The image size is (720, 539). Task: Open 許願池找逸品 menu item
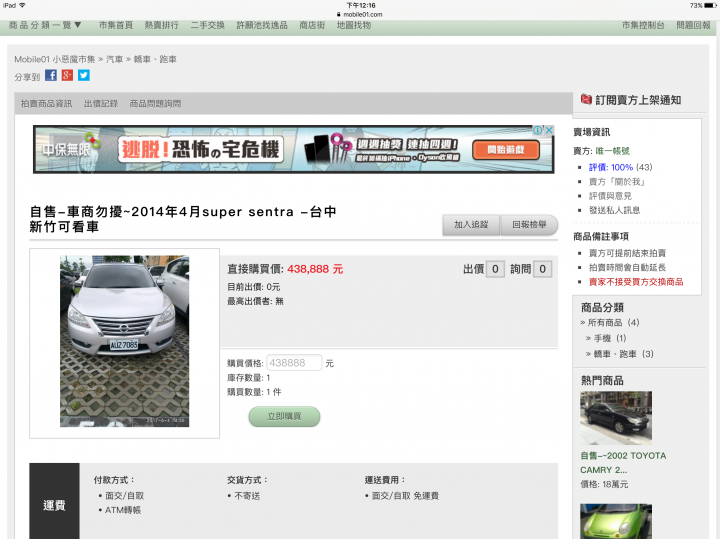pos(262,25)
